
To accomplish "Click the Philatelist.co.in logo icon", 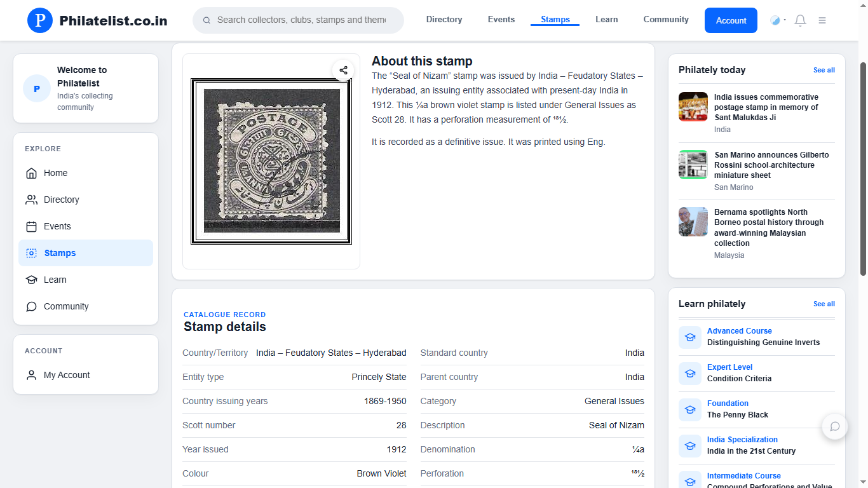I will pos(40,20).
